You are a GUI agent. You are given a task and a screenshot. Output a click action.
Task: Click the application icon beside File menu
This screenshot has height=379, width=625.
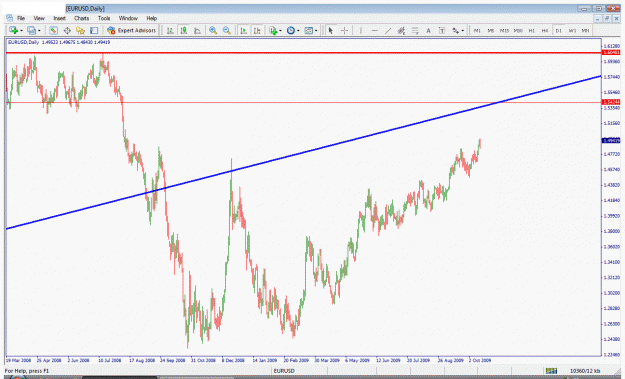coord(9,18)
